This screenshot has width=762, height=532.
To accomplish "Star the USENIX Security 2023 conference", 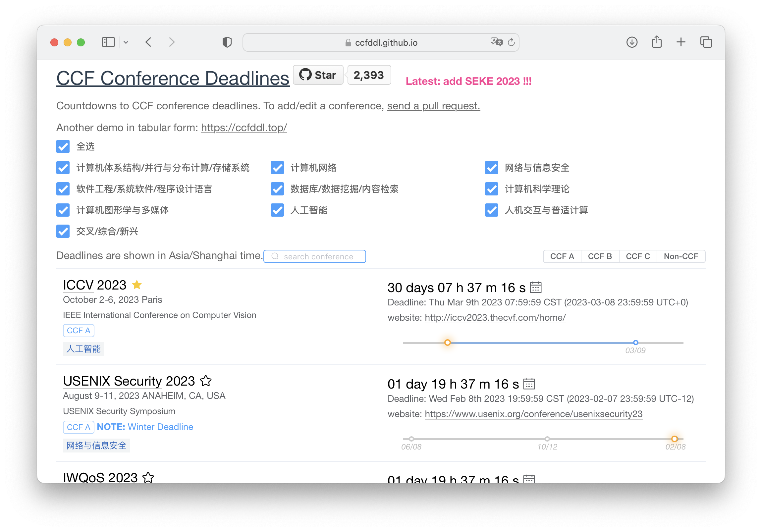I will 206,381.
